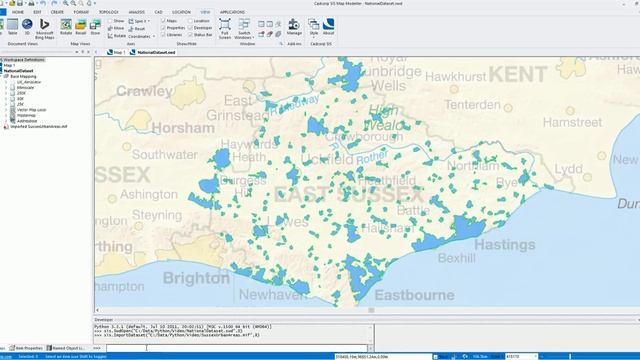Open the TOPOLOGY ribbon tab
This screenshot has width=640, height=360.
[109, 12]
